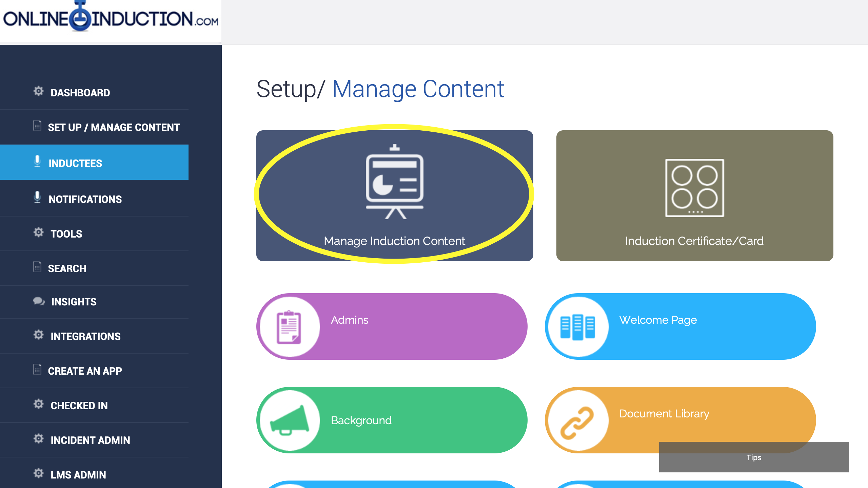Image resolution: width=868 pixels, height=488 pixels.
Task: Click the LMS Admin gear icon
Action: tap(39, 473)
